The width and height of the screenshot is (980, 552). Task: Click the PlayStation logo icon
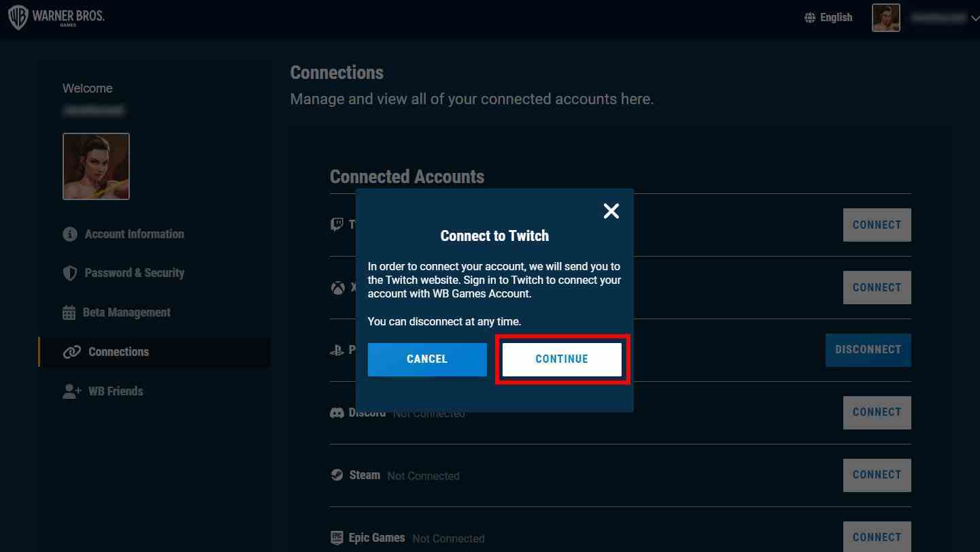tap(337, 351)
